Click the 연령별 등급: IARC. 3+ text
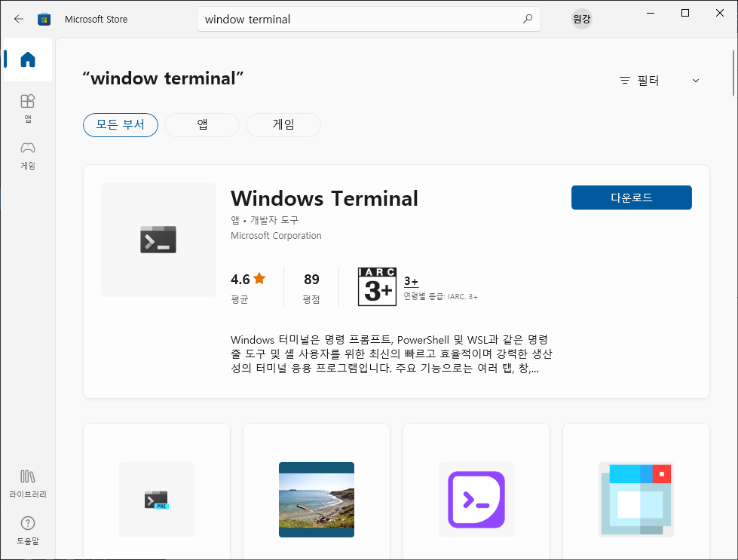738x560 pixels. coord(440,296)
